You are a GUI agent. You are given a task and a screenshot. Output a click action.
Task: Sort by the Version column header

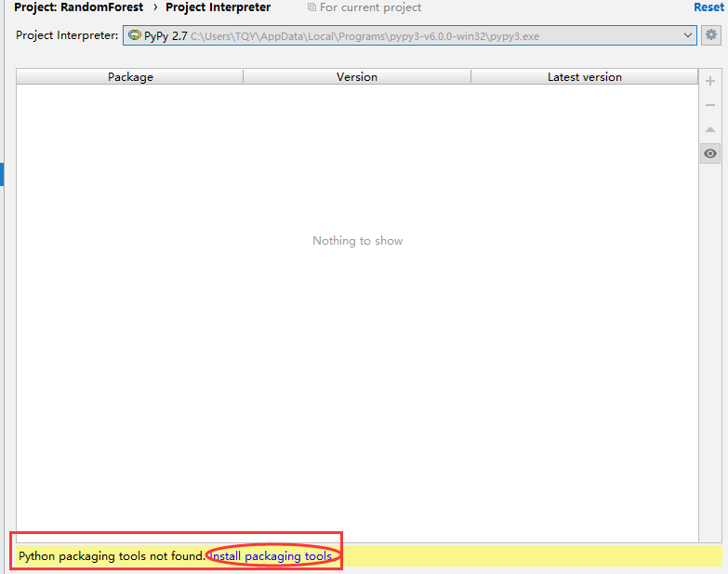point(357,76)
